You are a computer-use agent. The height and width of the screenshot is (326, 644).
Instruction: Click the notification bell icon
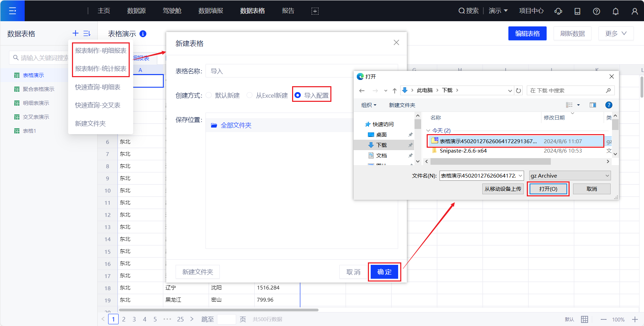click(x=615, y=11)
